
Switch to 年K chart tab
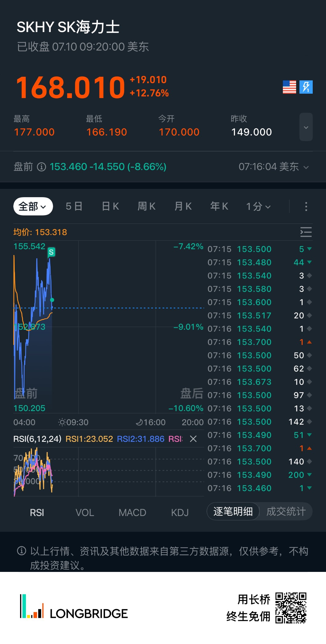click(x=219, y=206)
